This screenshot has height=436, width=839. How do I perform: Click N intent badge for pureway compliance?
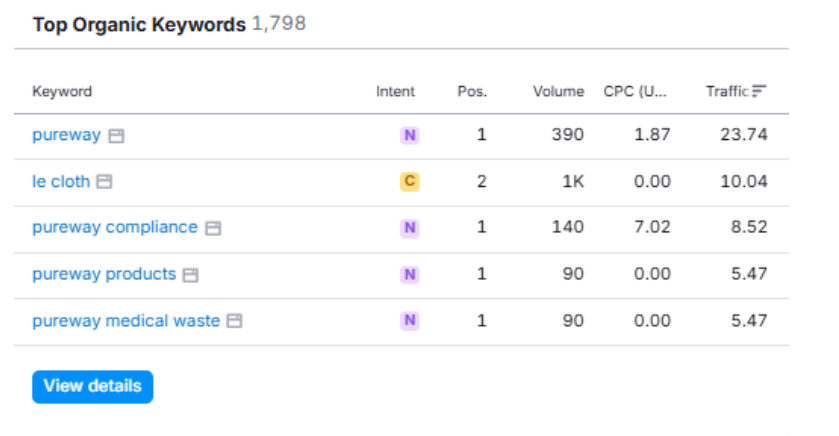pos(410,228)
